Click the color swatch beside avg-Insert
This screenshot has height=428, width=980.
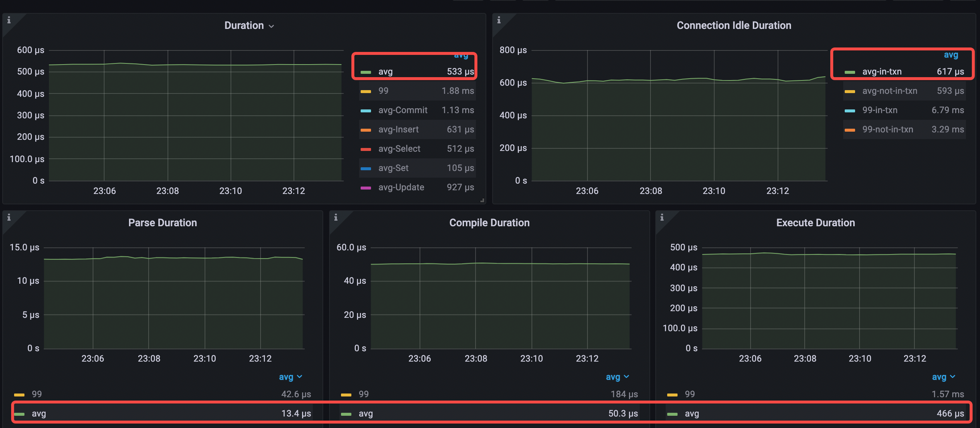coord(366,129)
